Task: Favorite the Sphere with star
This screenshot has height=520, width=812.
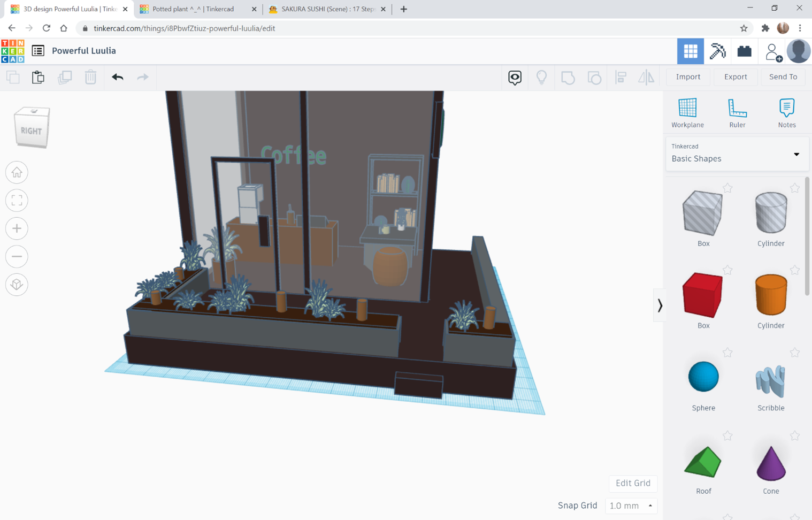Action: 727,353
